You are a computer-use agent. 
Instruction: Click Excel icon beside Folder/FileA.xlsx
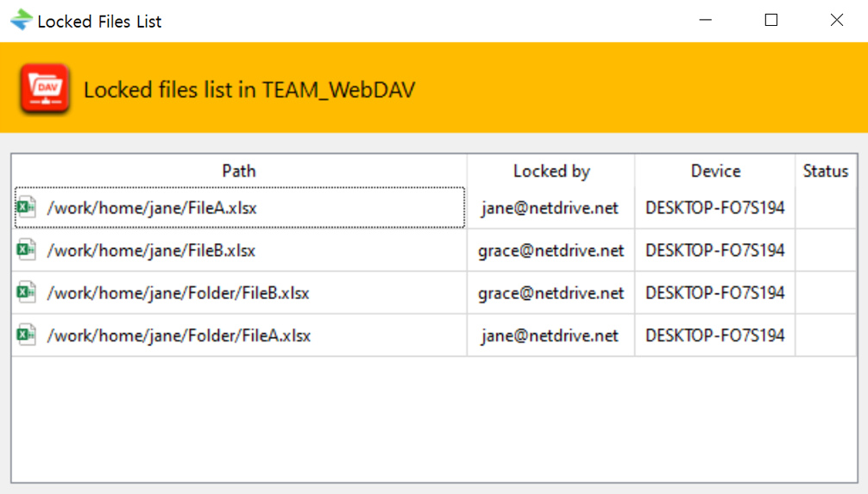(x=27, y=335)
